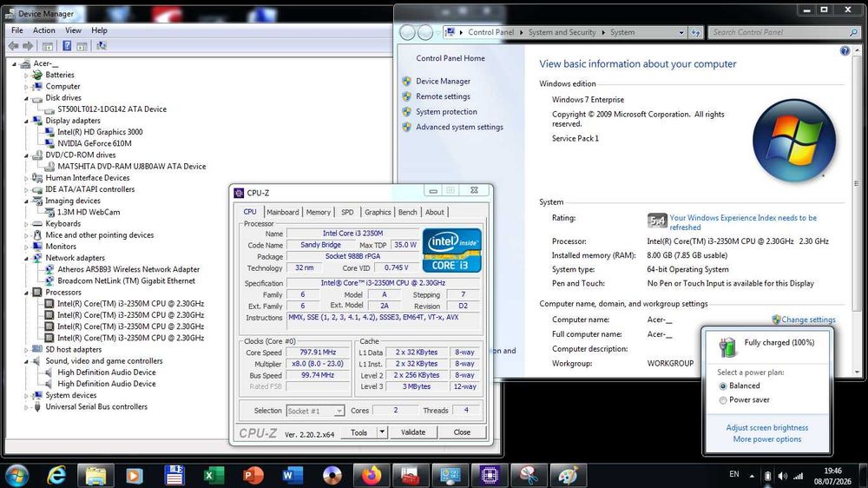Click the Validate button in CPU-Z
The width and height of the screenshot is (868, 488).
pyautogui.click(x=413, y=432)
